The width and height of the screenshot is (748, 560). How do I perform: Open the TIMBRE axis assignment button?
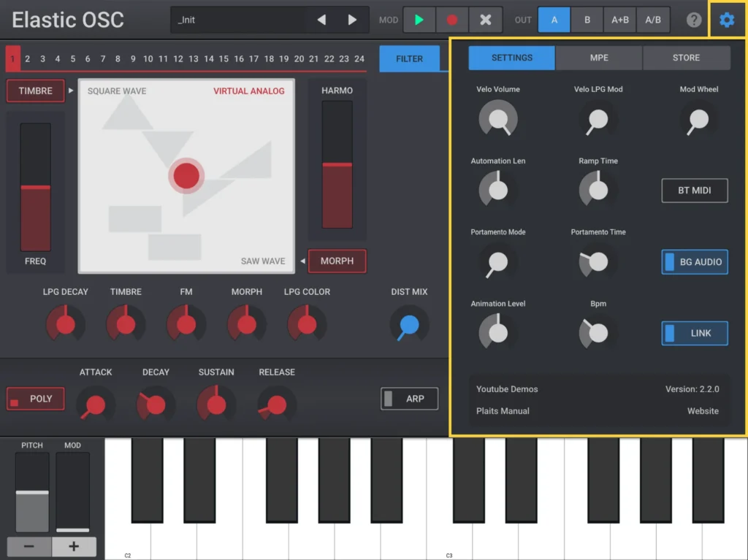pyautogui.click(x=35, y=91)
